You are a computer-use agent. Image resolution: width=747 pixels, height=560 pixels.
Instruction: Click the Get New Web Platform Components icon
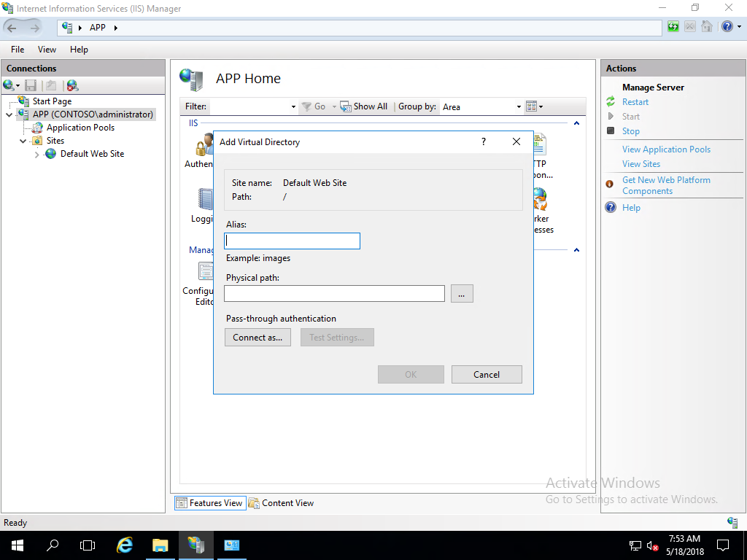click(x=610, y=184)
